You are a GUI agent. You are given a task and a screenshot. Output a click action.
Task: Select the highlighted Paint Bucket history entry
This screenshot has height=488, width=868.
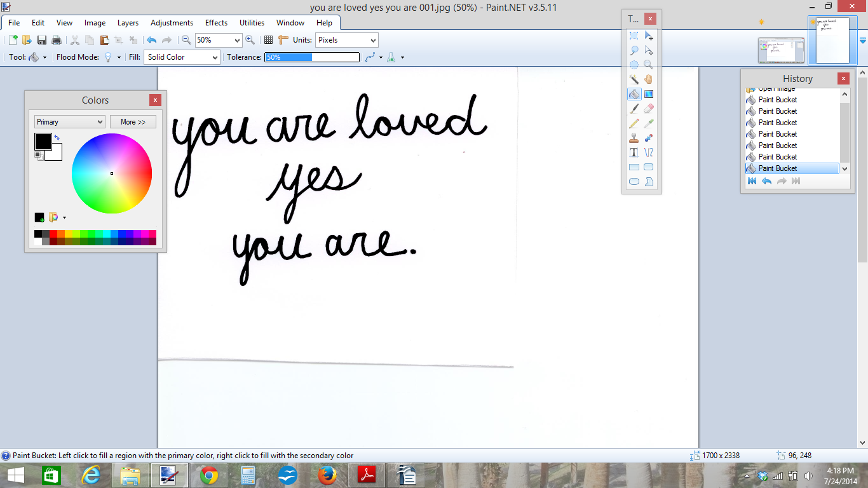point(792,168)
